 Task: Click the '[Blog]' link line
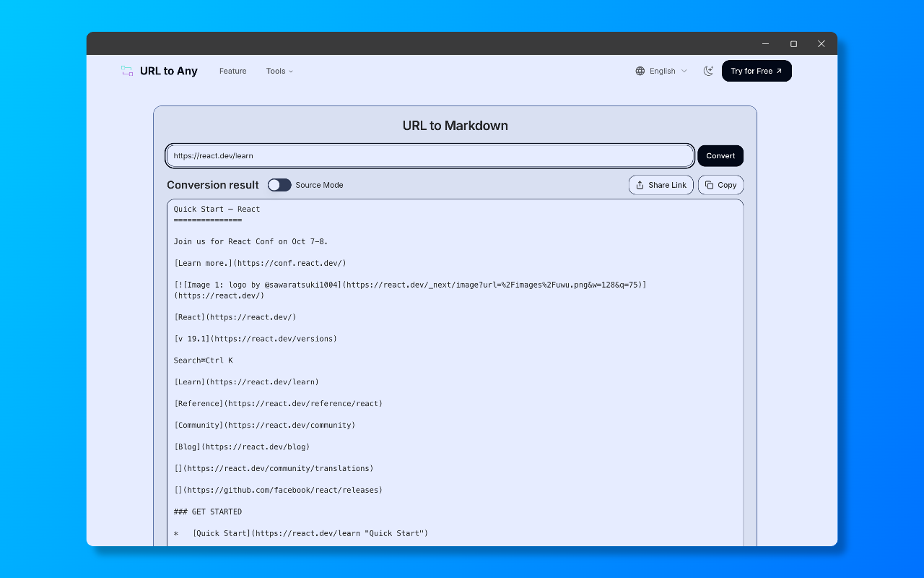coord(242,447)
